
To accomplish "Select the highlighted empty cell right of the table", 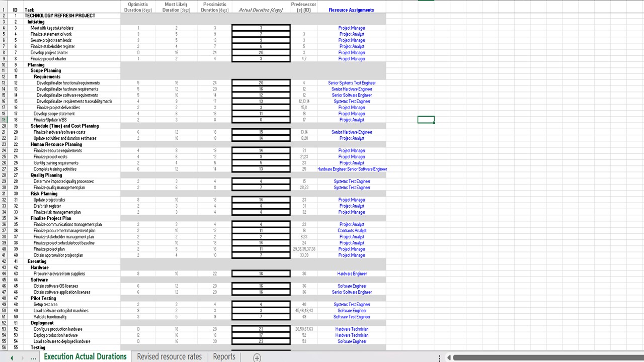I will [426, 120].
